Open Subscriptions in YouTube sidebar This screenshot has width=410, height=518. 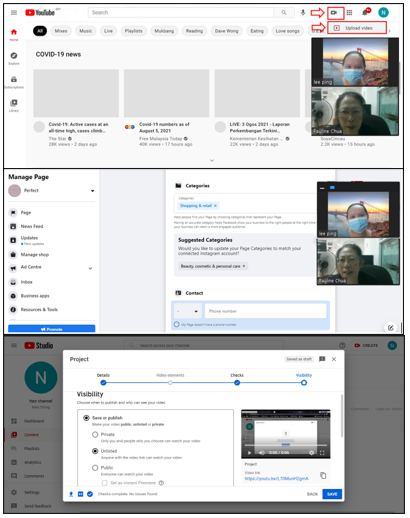[x=14, y=82]
